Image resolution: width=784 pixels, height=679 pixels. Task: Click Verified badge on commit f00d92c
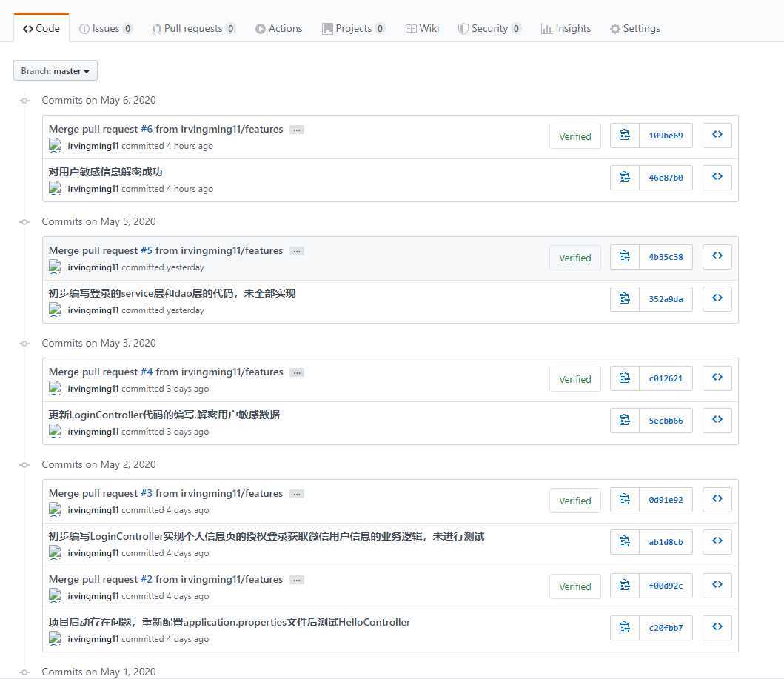click(575, 586)
